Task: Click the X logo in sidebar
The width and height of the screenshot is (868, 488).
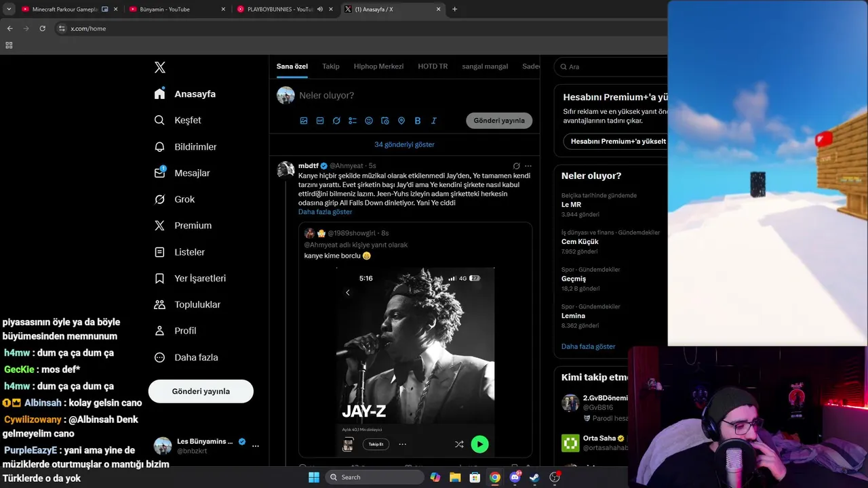Action: tap(160, 67)
